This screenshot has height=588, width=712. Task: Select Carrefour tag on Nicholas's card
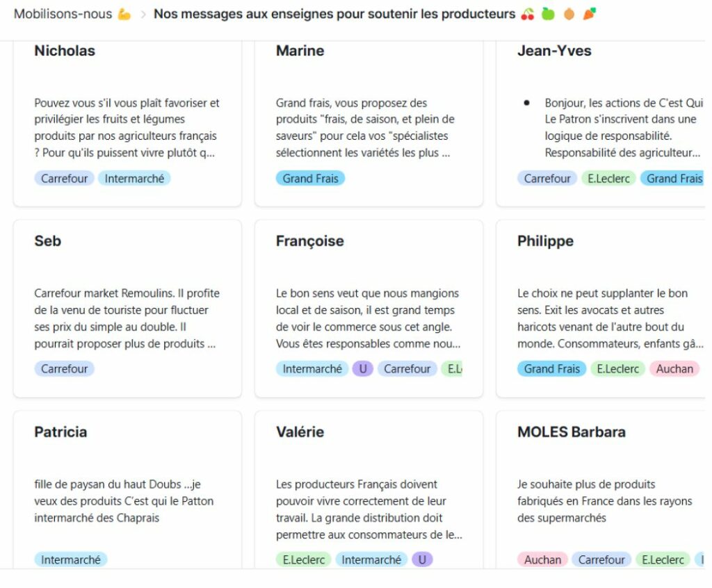[x=65, y=179]
